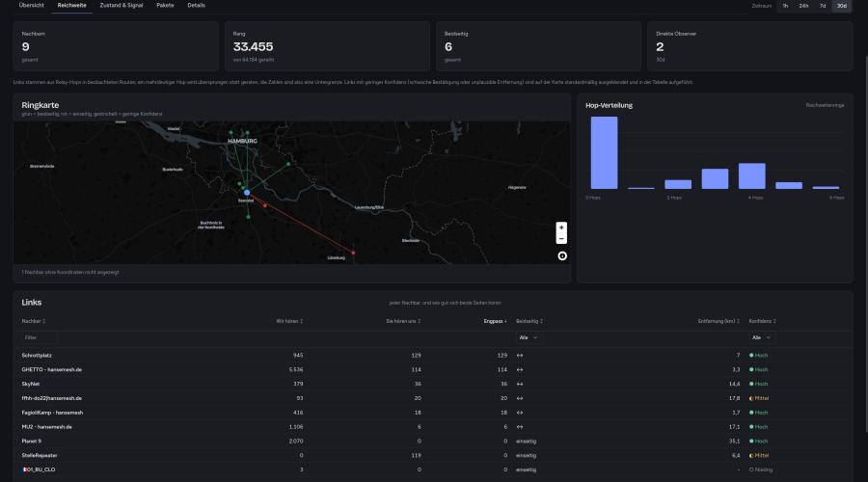Focus the Nachbar filter input field
The width and height of the screenshot is (868, 482).
[40, 337]
